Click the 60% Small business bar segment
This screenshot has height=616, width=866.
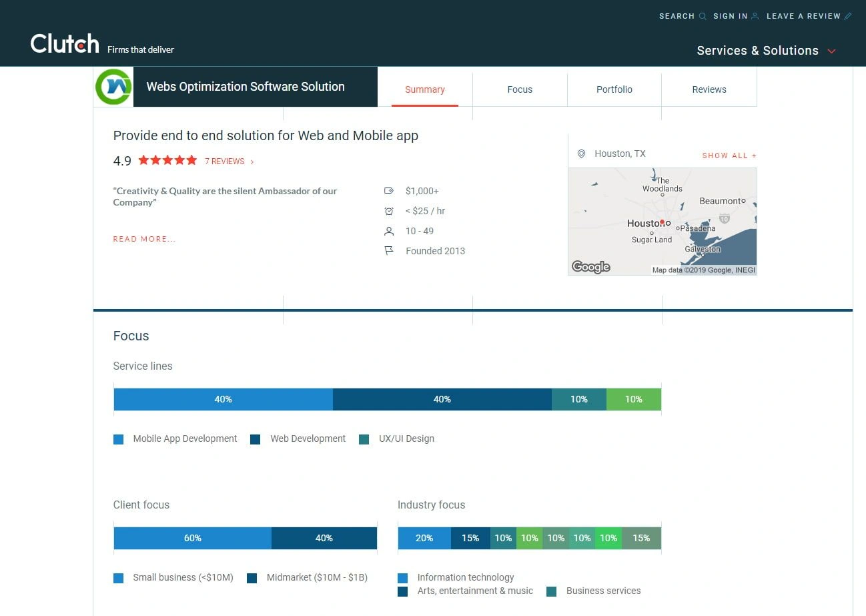193,538
